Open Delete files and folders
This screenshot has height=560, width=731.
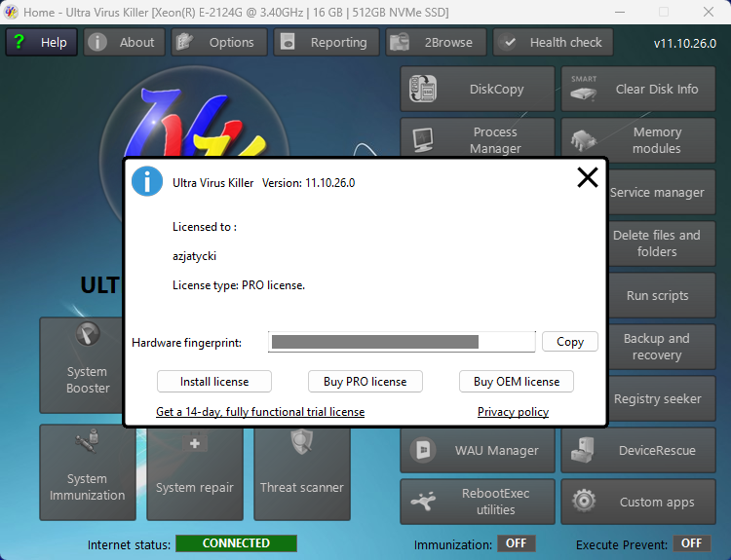click(x=662, y=243)
